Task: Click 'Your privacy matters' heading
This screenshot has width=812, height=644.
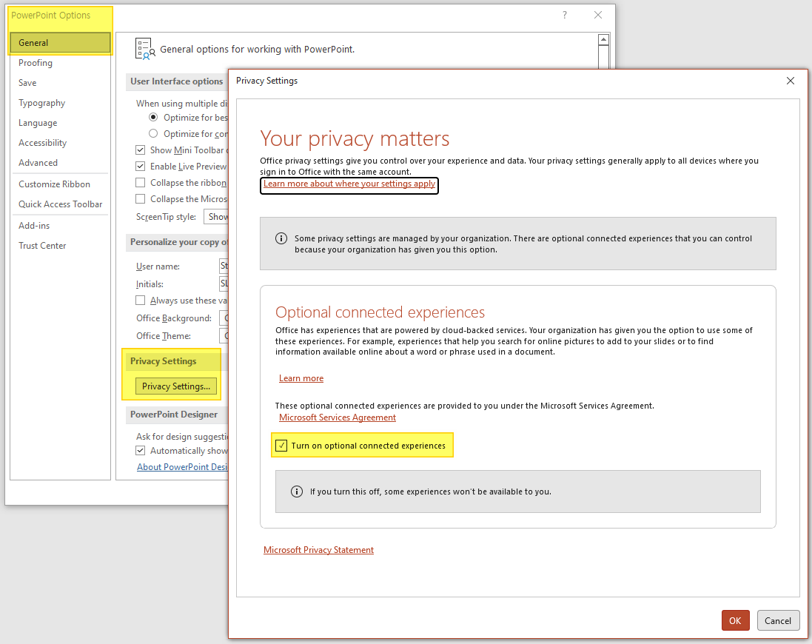Action: click(x=355, y=138)
